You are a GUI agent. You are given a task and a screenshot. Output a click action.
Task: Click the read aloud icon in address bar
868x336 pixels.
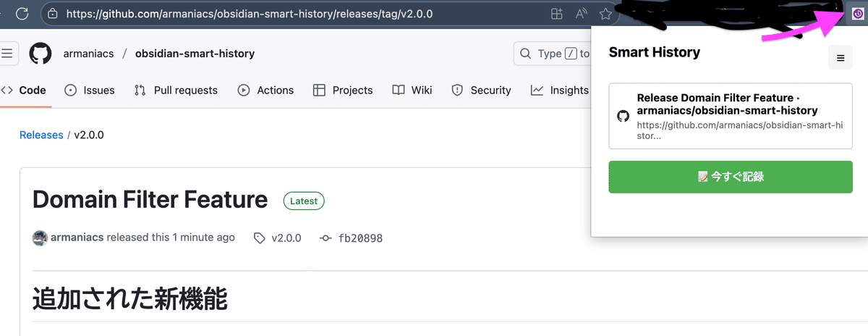tap(581, 14)
